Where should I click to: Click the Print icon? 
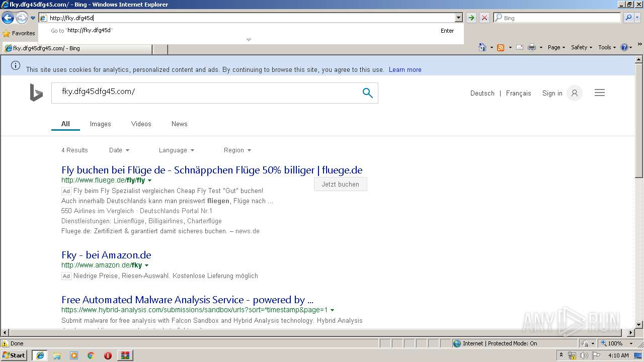pos(532,47)
